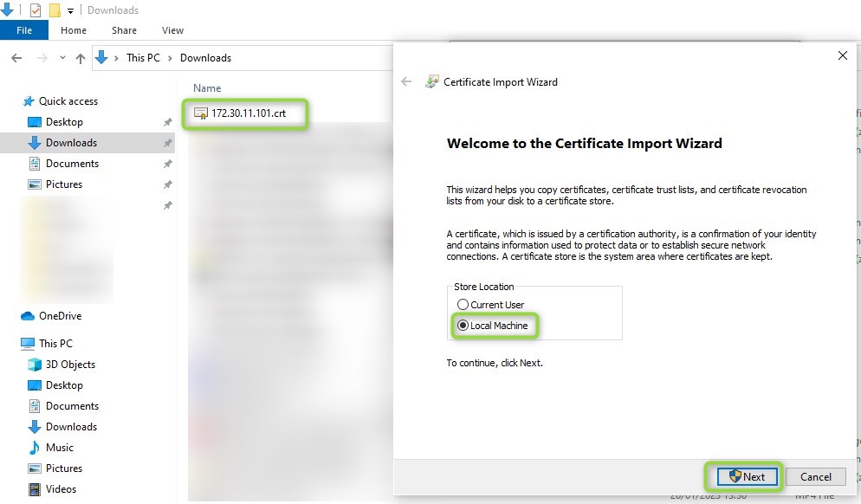Go back in File Explorer

pyautogui.click(x=16, y=58)
